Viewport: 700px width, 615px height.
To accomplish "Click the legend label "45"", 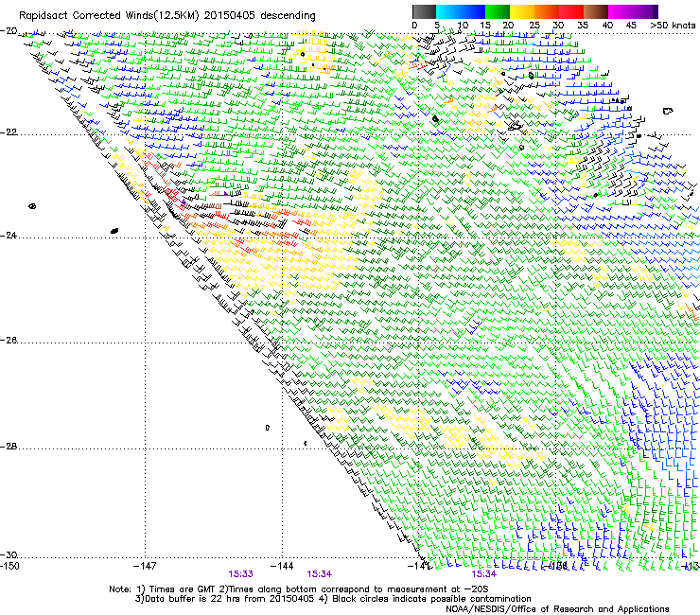I will pos(631,26).
